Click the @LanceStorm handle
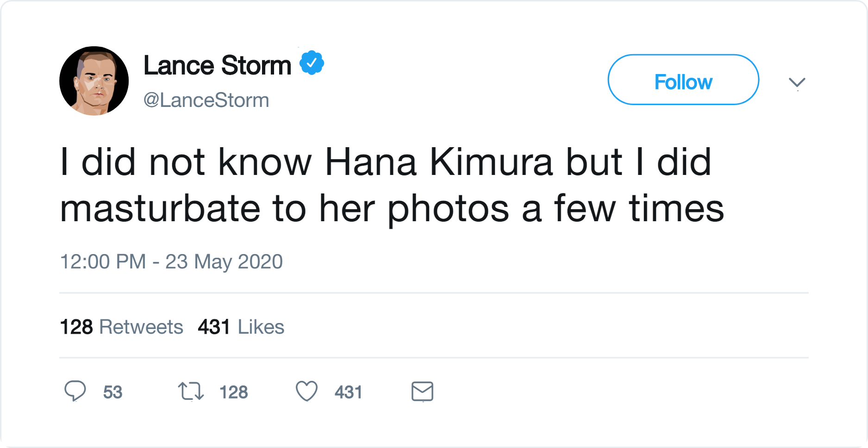Screen dimensions: 868x448 [x=206, y=100]
